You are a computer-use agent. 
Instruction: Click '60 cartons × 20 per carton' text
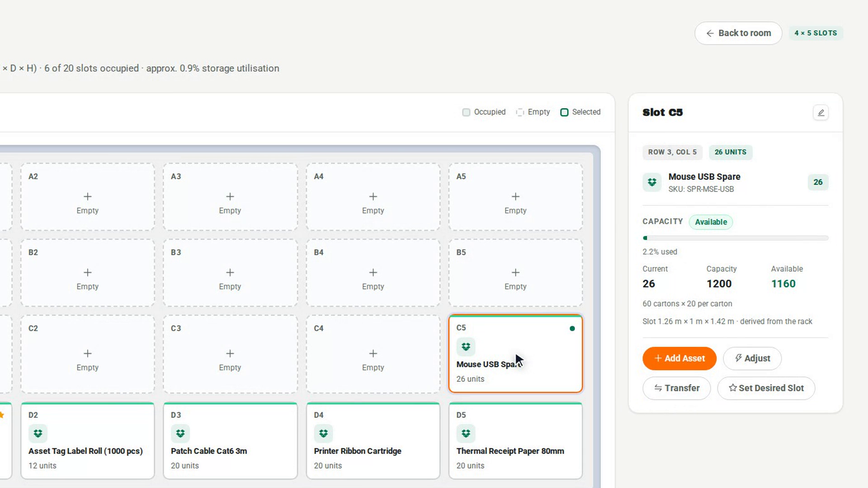tap(687, 304)
